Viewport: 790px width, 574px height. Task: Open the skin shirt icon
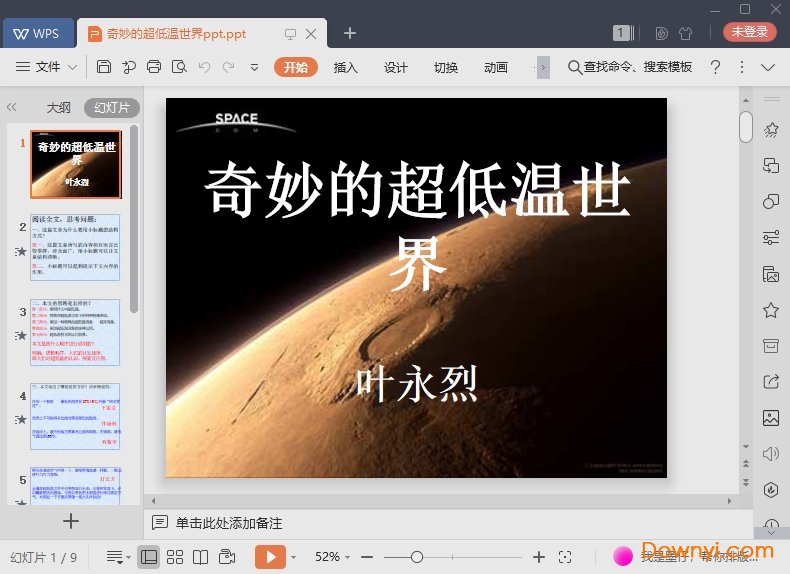point(685,33)
